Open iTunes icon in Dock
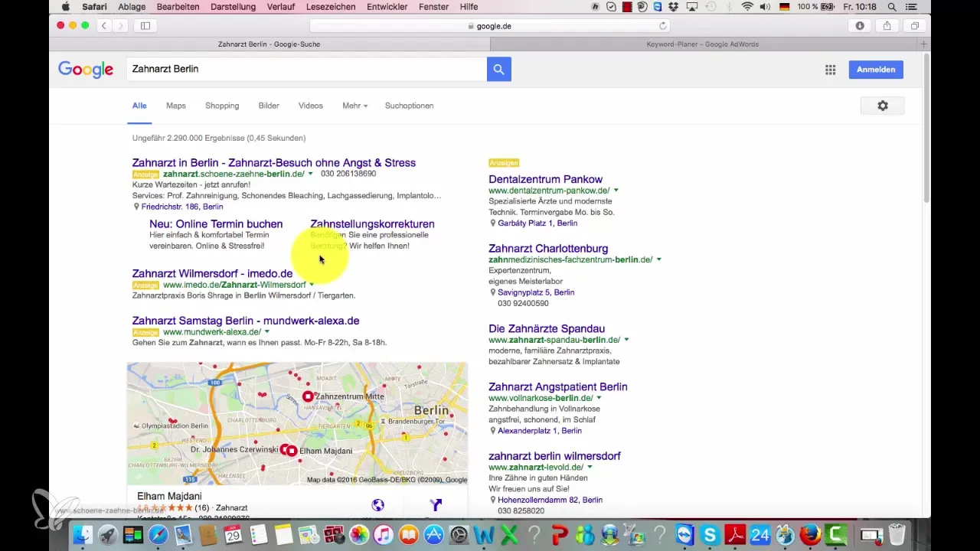Viewport: 980px width, 551px height. [x=384, y=534]
